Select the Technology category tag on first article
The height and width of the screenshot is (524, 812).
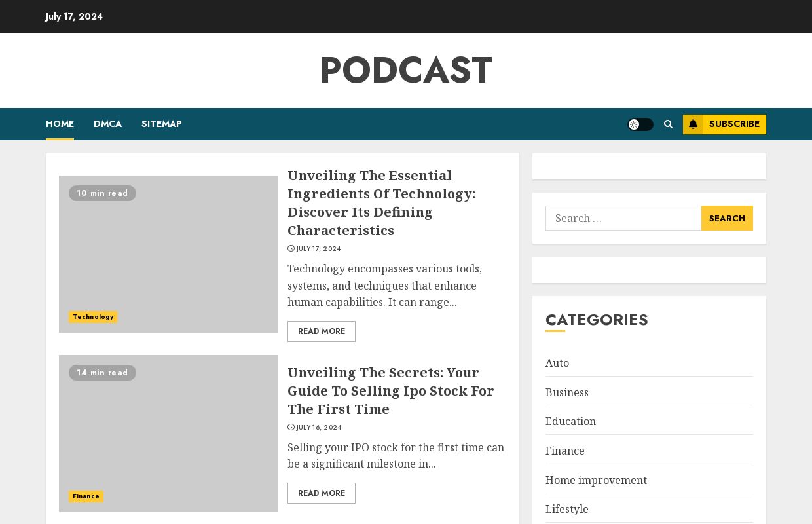pos(93,317)
